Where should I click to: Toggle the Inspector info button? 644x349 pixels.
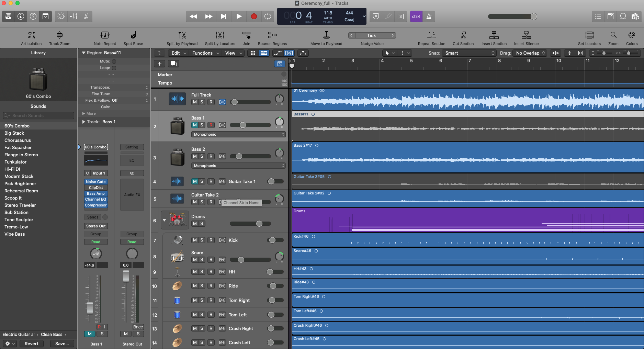tap(21, 16)
